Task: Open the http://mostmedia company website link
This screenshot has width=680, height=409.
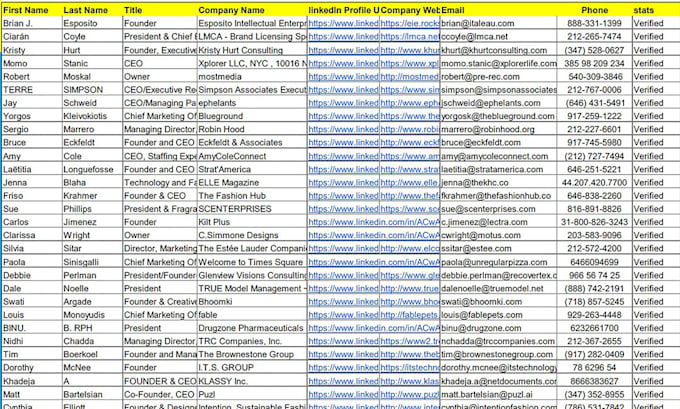Action: (x=410, y=77)
